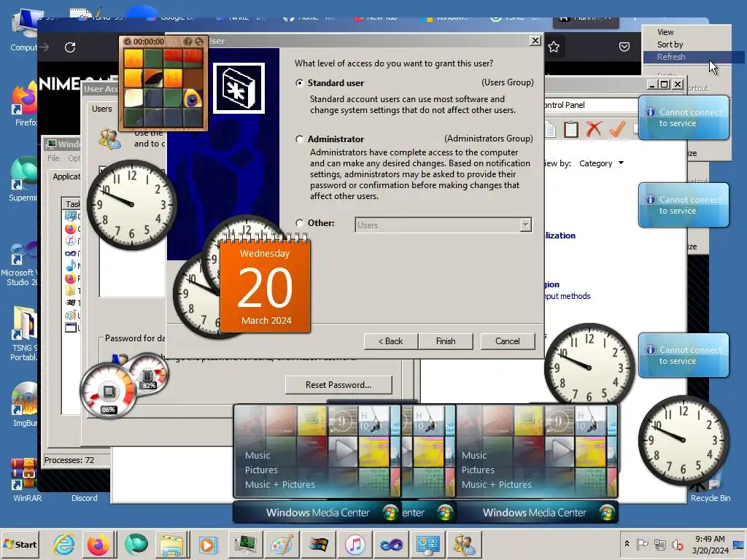Click the clipboard paste icon in Control Panel toolbar
This screenshot has width=747, height=560.
click(570, 128)
